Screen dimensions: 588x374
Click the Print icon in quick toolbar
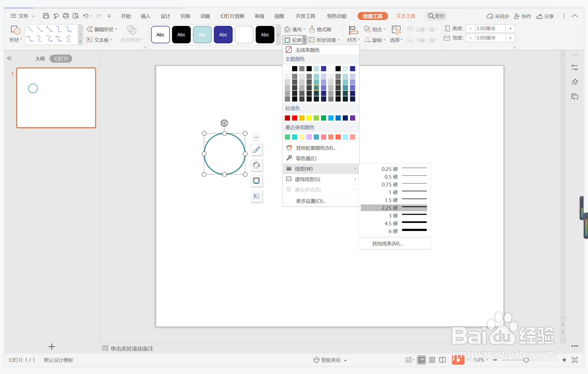[x=66, y=16]
